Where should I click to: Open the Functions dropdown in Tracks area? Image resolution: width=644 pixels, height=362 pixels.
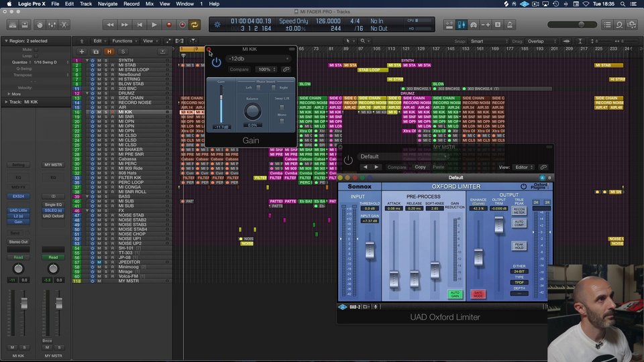(125, 41)
